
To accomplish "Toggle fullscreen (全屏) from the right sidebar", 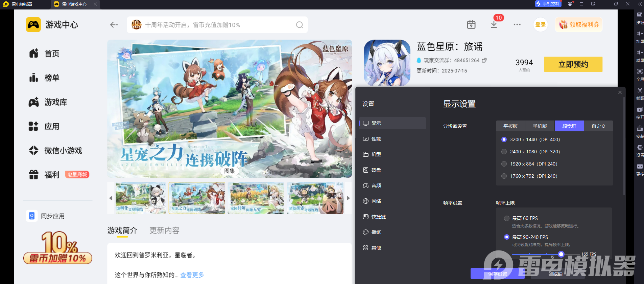I will click(640, 71).
